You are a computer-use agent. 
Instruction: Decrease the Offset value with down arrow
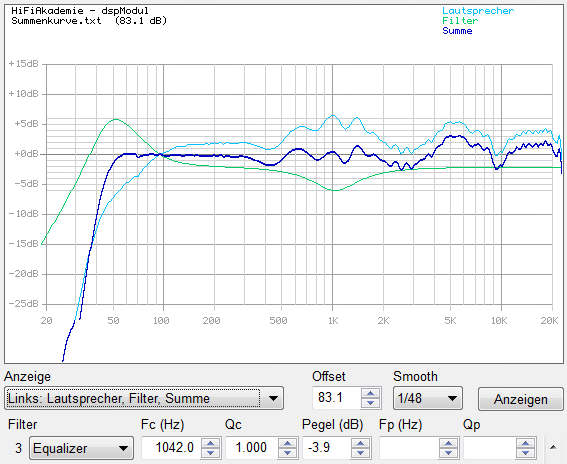pos(371,403)
